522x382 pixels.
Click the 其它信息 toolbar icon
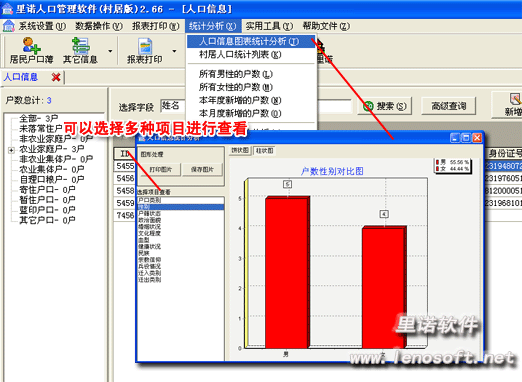80,45
